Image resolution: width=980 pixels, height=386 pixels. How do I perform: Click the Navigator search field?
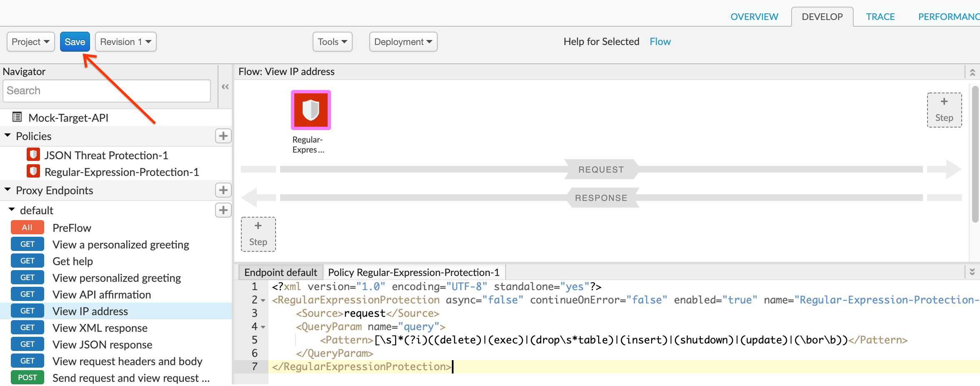pyautogui.click(x=107, y=91)
